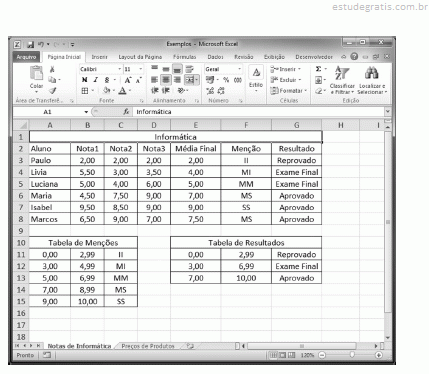Click the Colar paste icon

point(36,73)
